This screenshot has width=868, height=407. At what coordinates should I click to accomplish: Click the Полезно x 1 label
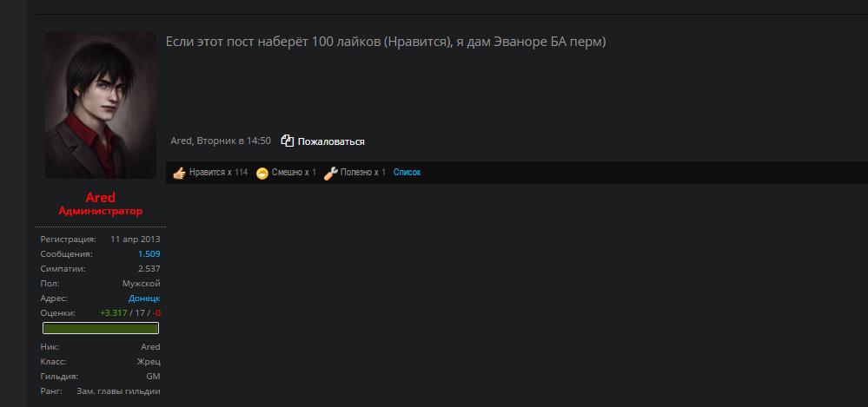(x=363, y=173)
